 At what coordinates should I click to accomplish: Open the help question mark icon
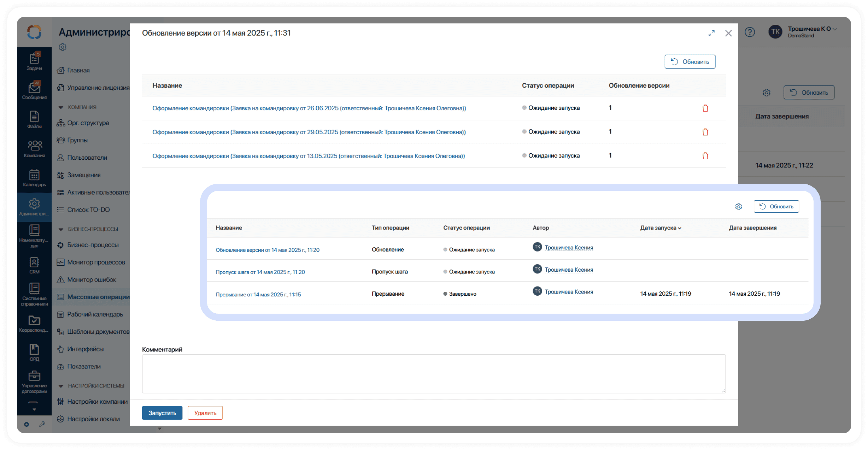point(750,32)
